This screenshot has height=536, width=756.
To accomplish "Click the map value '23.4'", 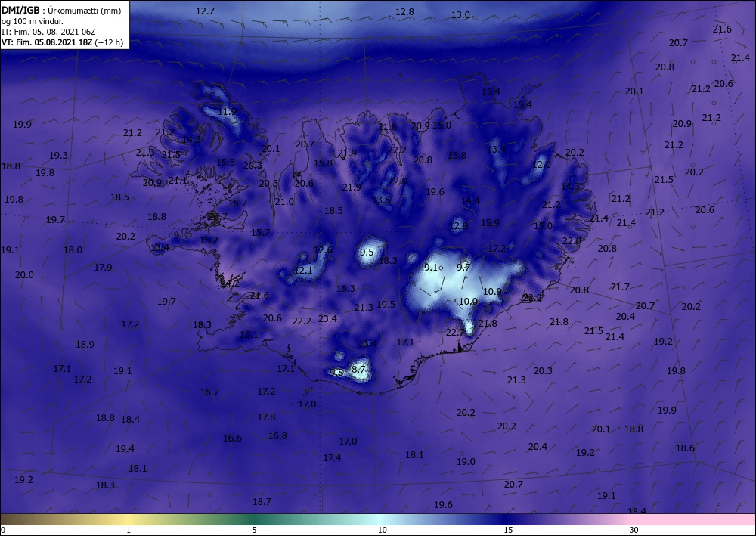I will [327, 318].
